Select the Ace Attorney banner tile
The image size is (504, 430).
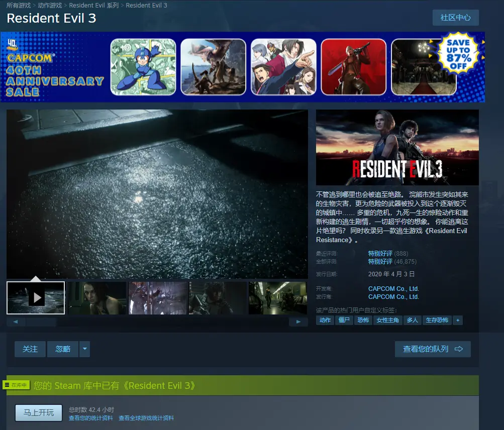283,67
